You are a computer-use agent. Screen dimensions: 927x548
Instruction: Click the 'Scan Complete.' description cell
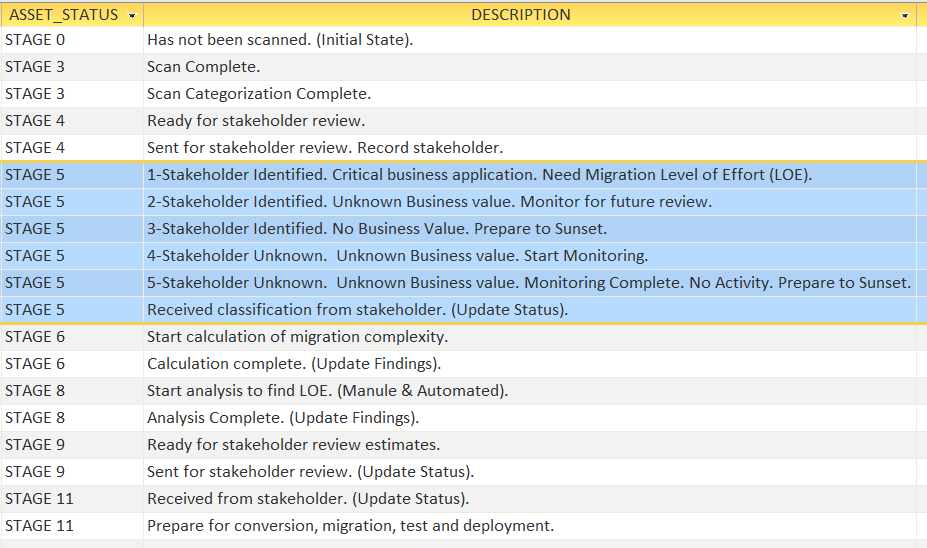[x=204, y=67]
